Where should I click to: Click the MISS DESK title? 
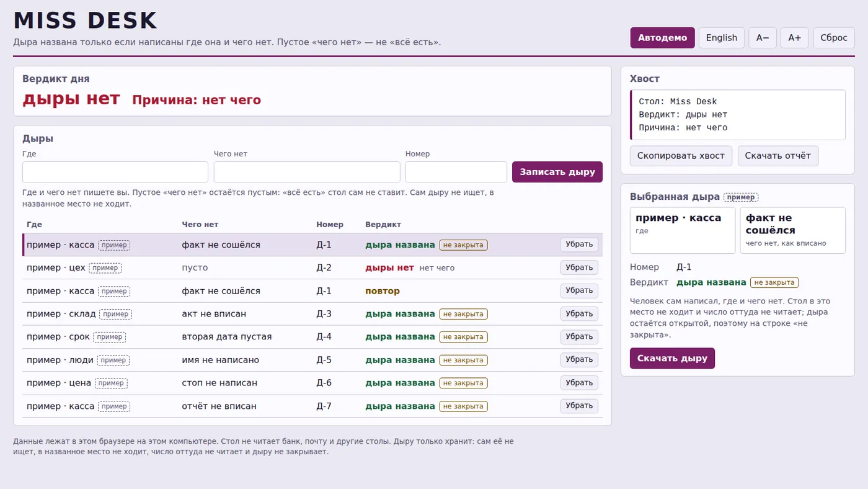point(86,21)
